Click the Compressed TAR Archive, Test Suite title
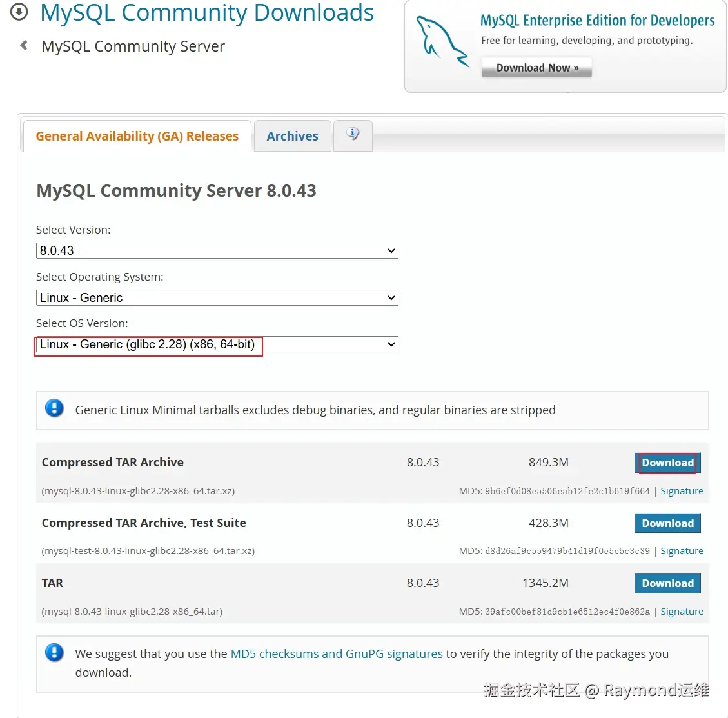 point(144,523)
